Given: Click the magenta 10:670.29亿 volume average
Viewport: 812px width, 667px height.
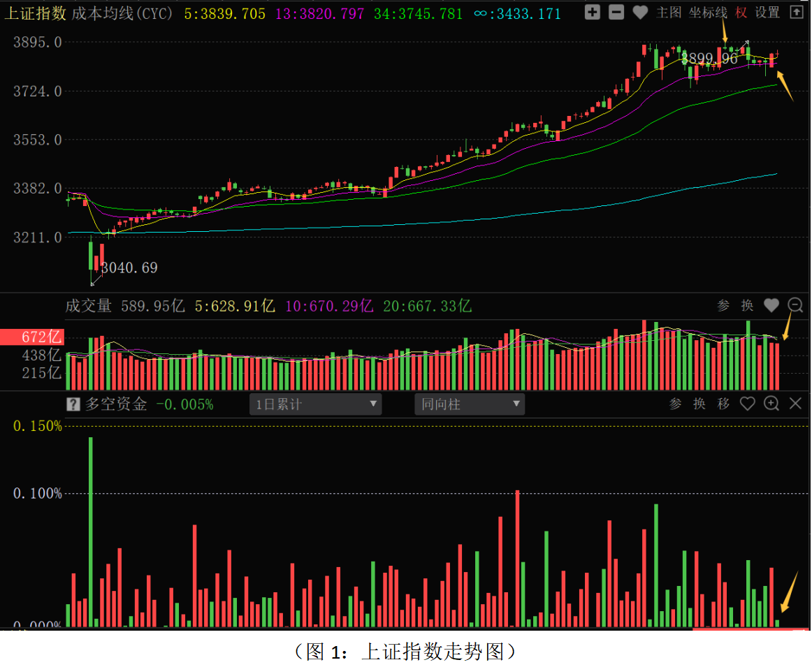Looking at the screenshot, I should point(329,306).
